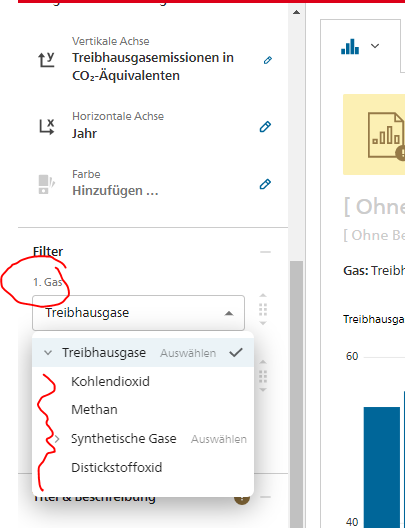Viewport: 405px width, 528px height.
Task: Click the horizontal axis x icon
Action: point(46,127)
